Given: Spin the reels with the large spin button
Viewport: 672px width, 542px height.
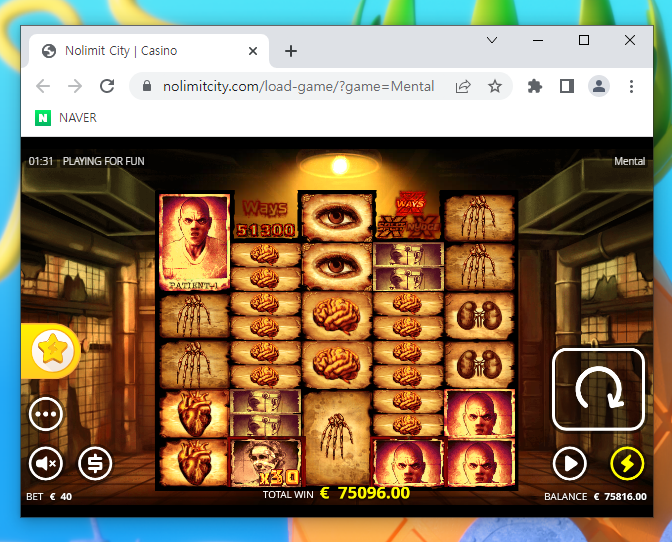Looking at the screenshot, I should 598,389.
